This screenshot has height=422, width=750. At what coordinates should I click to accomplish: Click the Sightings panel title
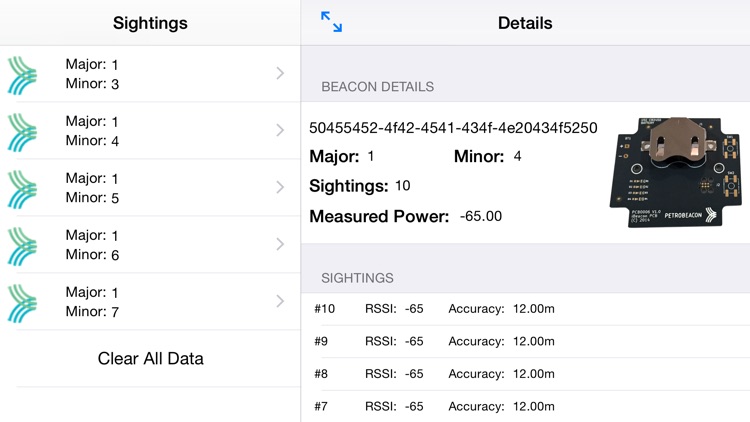(x=150, y=23)
